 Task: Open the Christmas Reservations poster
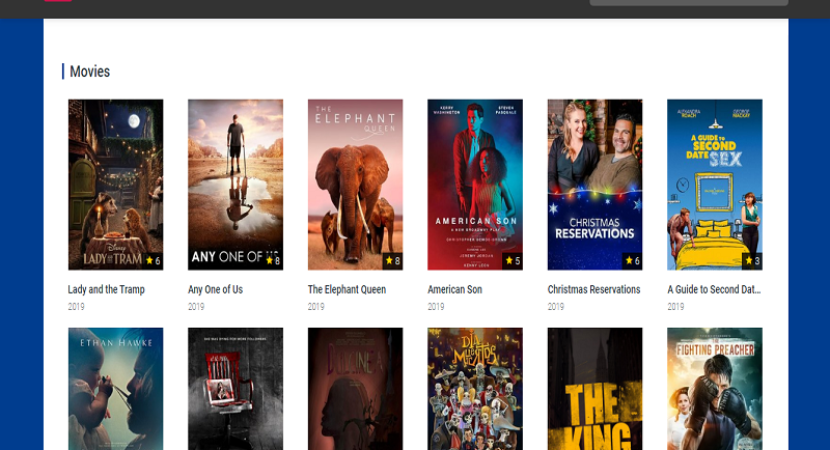[x=595, y=184]
